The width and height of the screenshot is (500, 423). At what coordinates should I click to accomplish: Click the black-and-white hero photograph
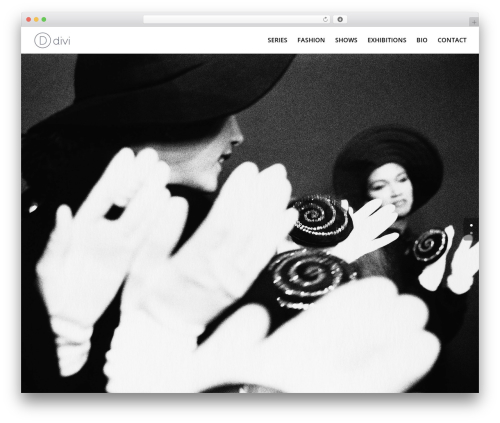(x=250, y=223)
